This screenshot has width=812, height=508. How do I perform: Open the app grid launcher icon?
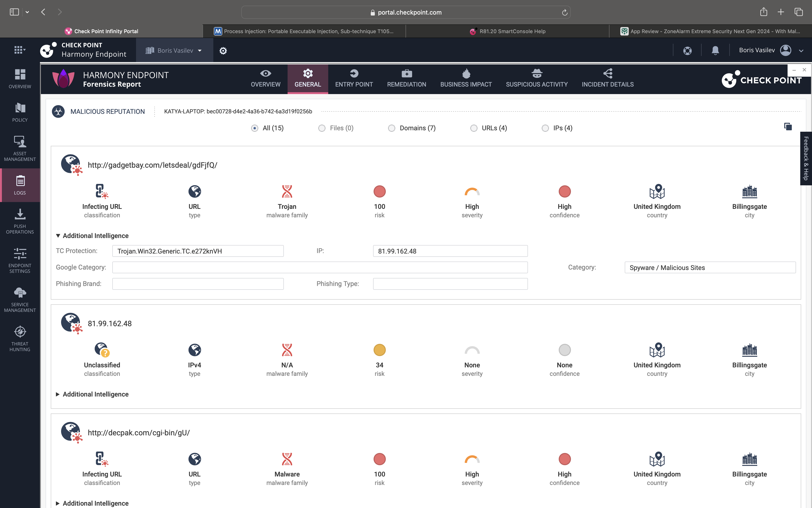20,50
